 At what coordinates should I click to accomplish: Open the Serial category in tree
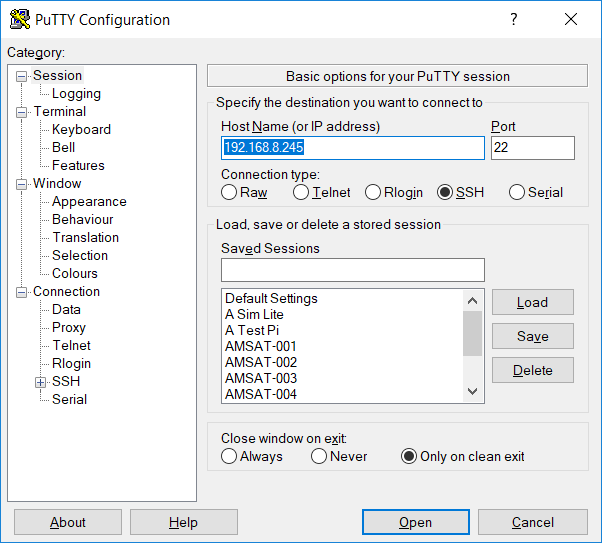coord(69,400)
